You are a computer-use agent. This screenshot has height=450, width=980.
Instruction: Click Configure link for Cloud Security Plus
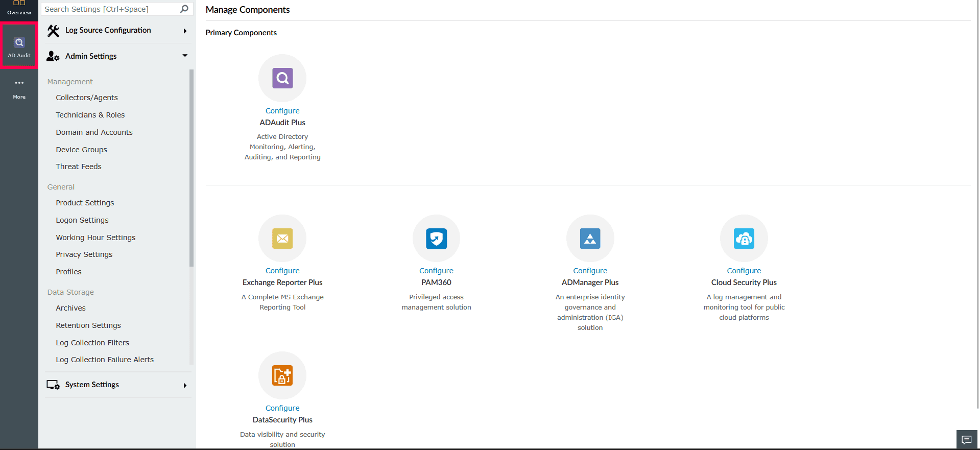744,271
